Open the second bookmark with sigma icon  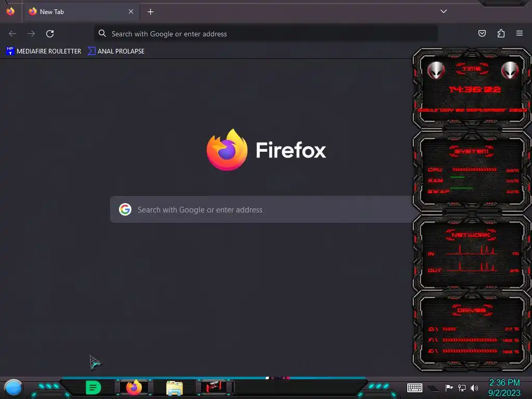point(116,51)
